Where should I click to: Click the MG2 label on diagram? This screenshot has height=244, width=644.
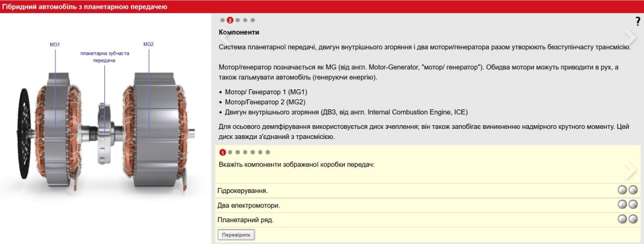148,44
